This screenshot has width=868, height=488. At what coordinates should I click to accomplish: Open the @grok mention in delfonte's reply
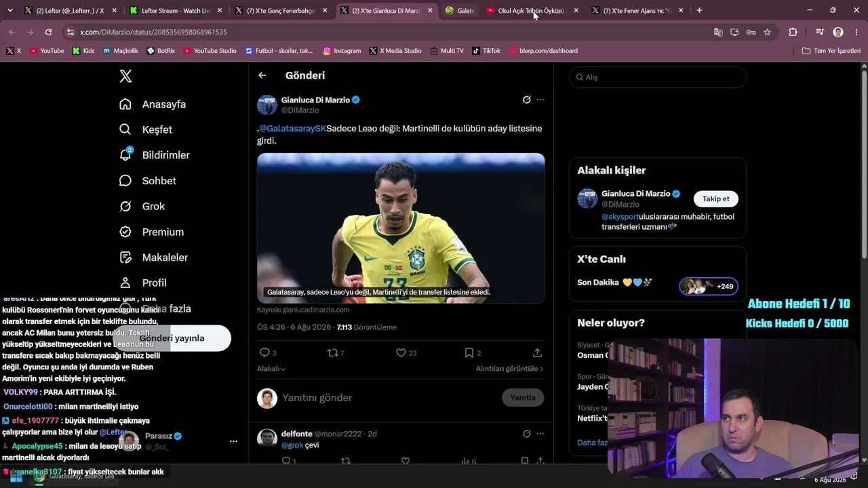pos(292,445)
